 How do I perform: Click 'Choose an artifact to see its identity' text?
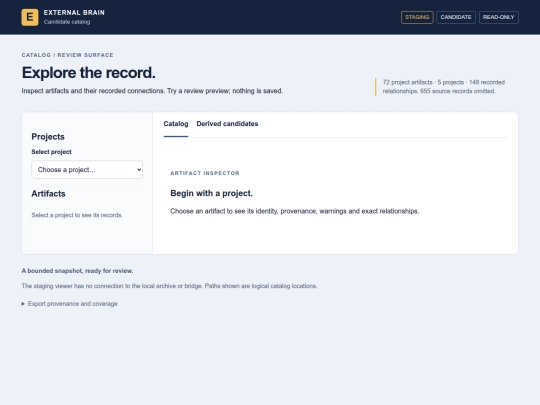[x=294, y=211]
